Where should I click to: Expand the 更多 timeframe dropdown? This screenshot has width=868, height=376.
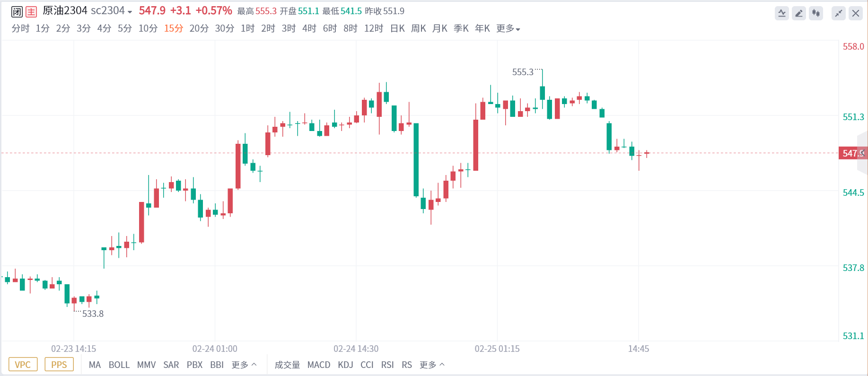[508, 28]
